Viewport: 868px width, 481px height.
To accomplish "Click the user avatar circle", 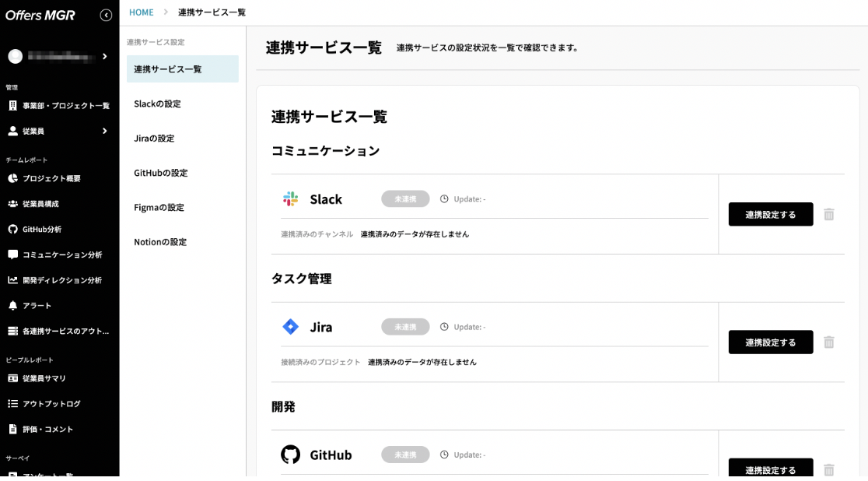I will (x=16, y=56).
